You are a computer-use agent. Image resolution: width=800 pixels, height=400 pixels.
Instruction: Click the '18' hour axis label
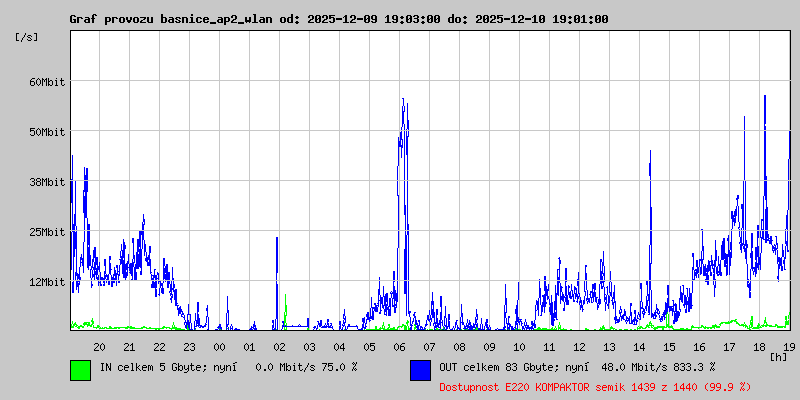(x=760, y=347)
